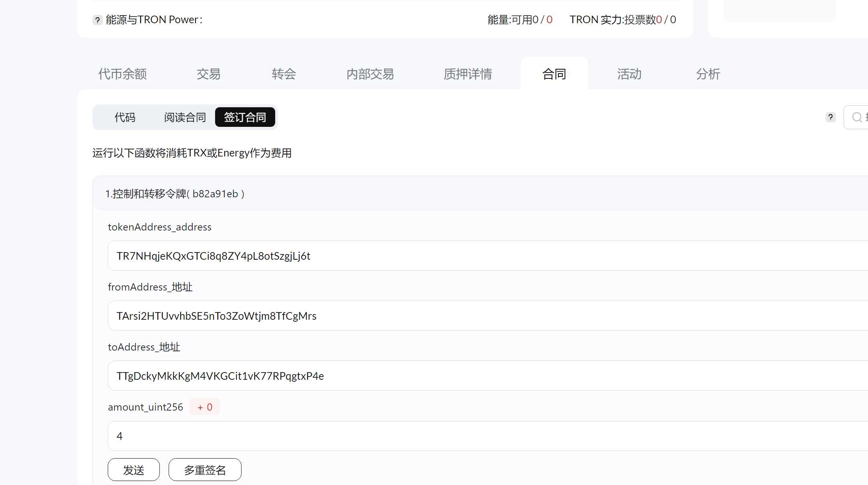This screenshot has height=485, width=868.
Task: Switch to 代码 sub-tab
Action: [x=125, y=117]
